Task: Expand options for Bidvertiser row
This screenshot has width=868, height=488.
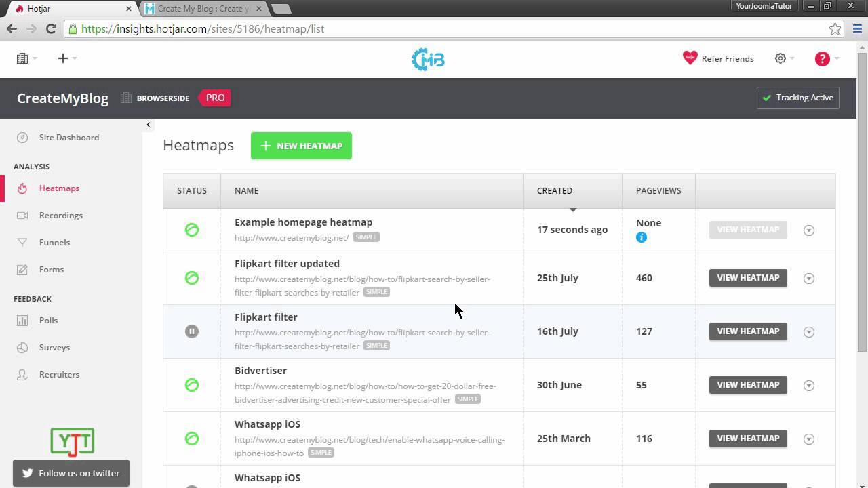Action: (808, 386)
